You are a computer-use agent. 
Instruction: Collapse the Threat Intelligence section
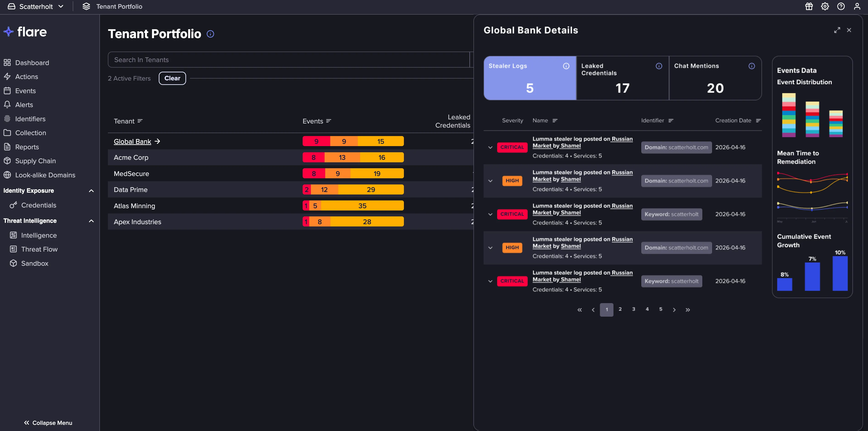click(x=91, y=221)
